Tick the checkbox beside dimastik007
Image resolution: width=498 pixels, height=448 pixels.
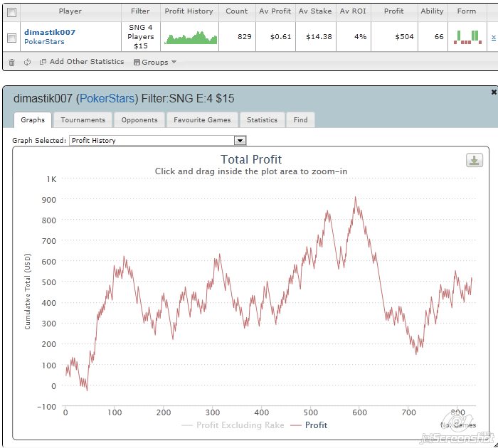11,38
